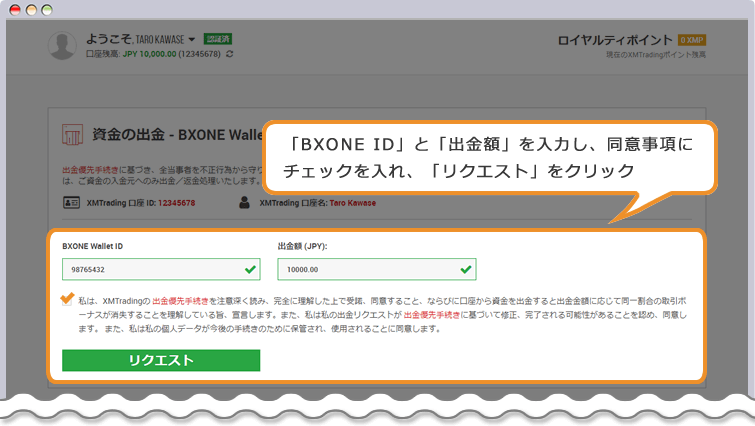Viewport: 755px width, 426px height.
Task: Click the person icon next to 口座名
Action: pyautogui.click(x=245, y=203)
